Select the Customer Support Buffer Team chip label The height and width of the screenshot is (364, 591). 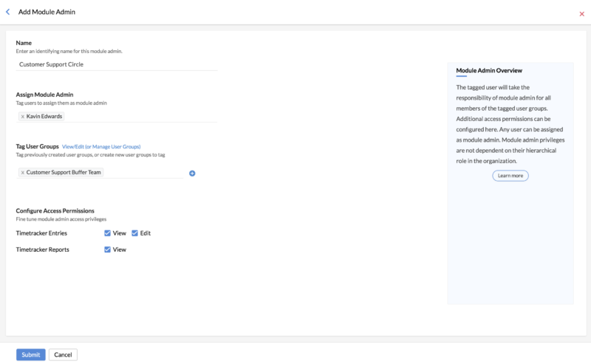click(x=64, y=172)
